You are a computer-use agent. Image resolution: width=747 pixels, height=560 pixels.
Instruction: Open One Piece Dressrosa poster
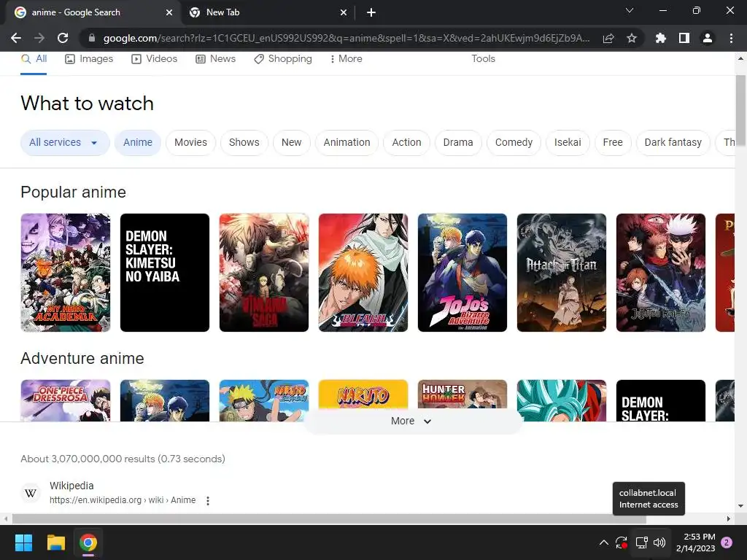click(x=65, y=400)
